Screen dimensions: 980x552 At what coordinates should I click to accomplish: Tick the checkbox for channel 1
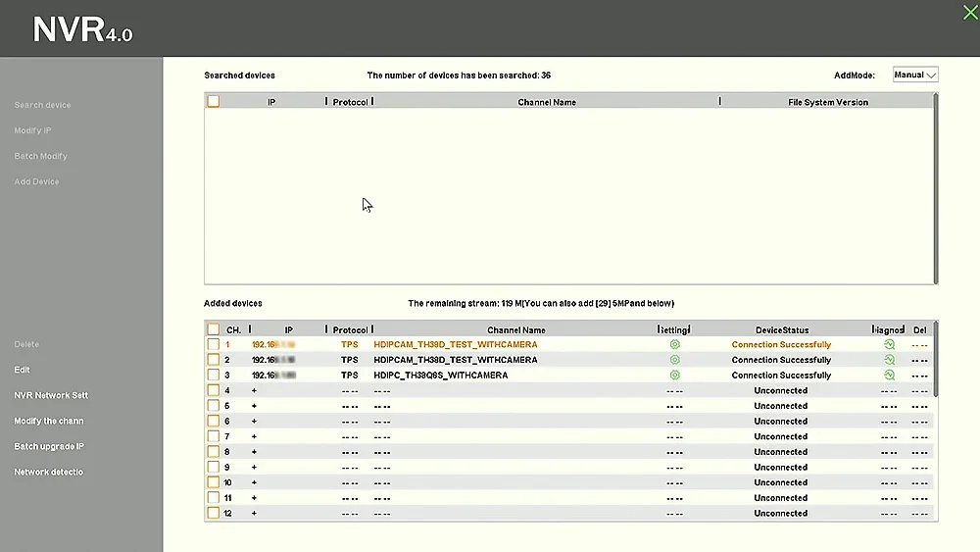213,344
